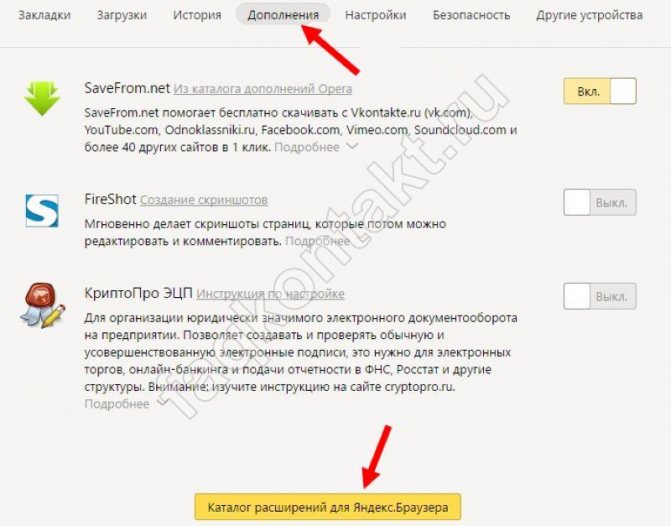Expand SaveFrom.net Подробнее details
The image size is (671, 526).
pos(316,147)
